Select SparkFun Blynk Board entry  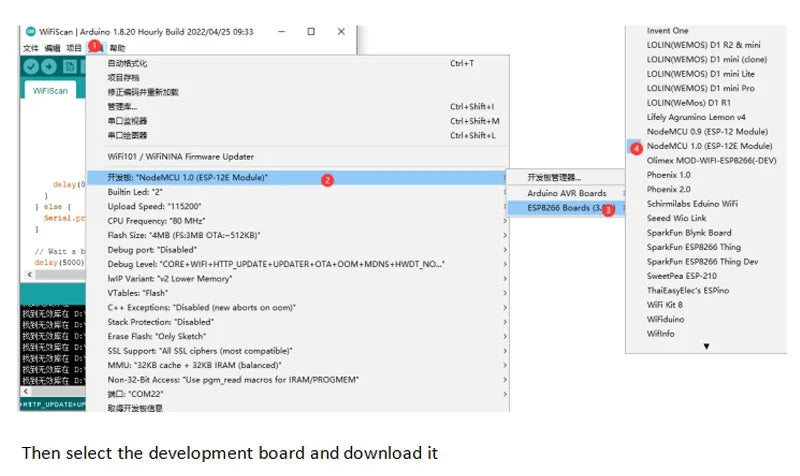tap(706, 233)
